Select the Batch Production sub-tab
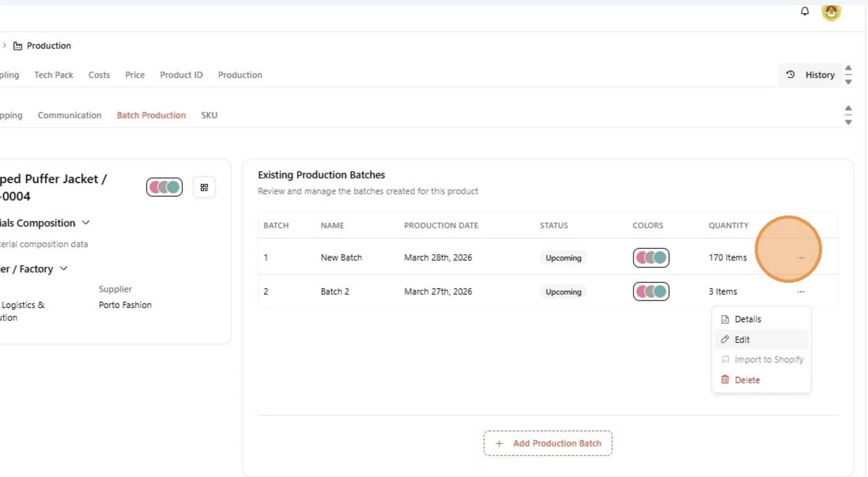The image size is (868, 477). (x=151, y=115)
